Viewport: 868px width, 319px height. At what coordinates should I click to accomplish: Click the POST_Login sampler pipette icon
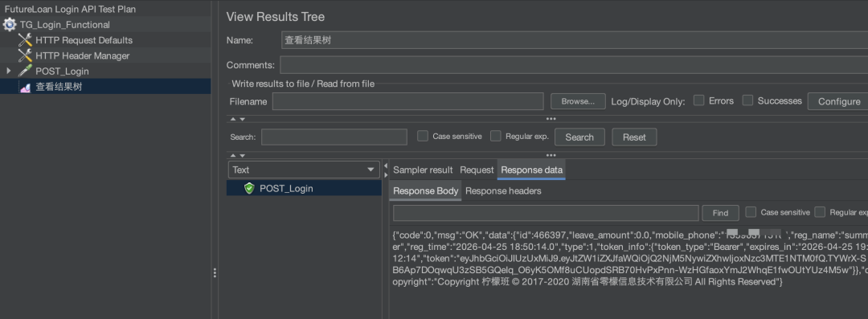click(25, 72)
